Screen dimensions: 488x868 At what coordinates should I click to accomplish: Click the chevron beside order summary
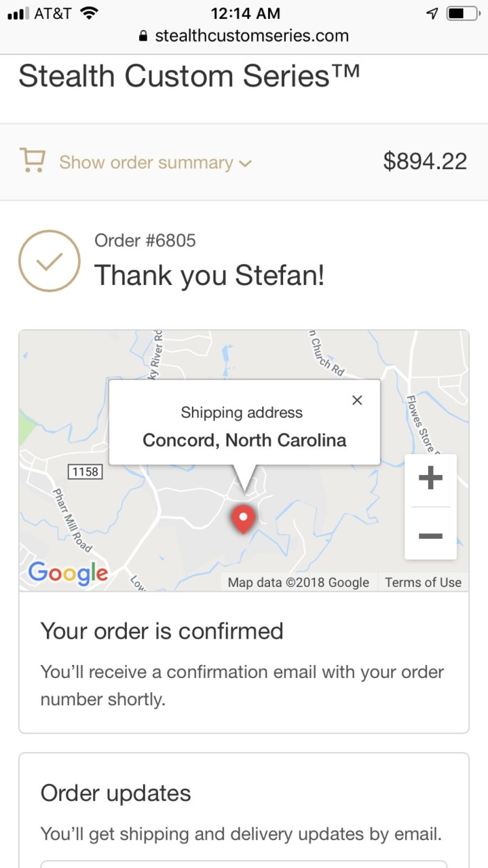click(245, 164)
